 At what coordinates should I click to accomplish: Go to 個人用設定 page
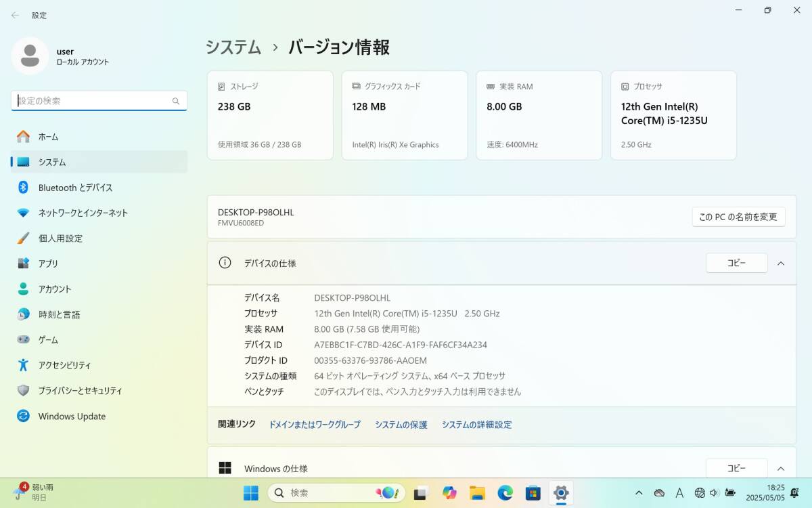99,238
